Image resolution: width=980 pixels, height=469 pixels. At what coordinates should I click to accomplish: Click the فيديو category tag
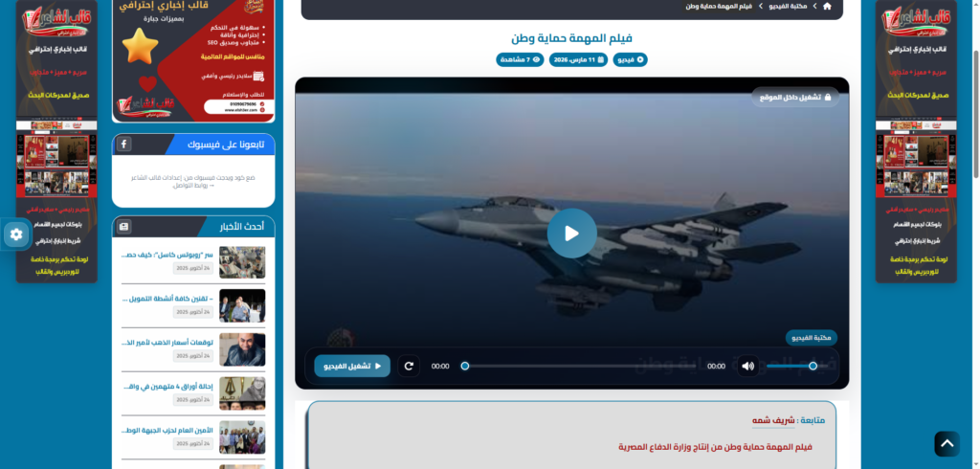(x=629, y=59)
